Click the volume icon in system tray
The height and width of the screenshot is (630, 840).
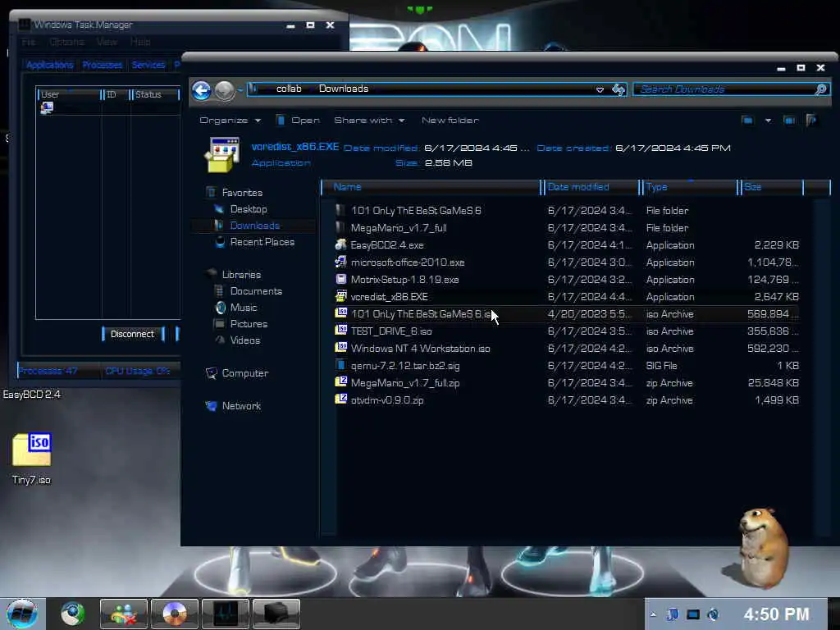[713, 614]
